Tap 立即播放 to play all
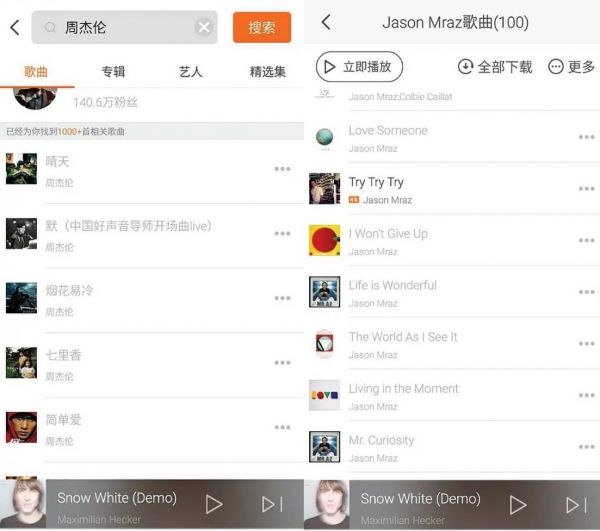The image size is (600, 531). (x=359, y=67)
